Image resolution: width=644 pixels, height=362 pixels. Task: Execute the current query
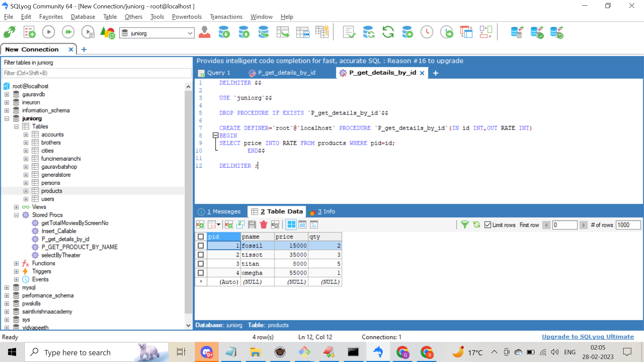coord(48,32)
